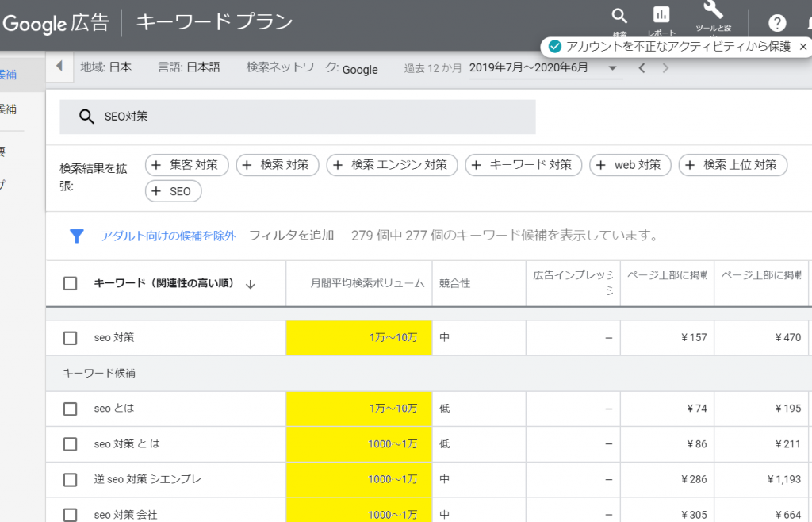Click 広告インプレッション column header
Screen dimensions: 812x522
click(573, 282)
